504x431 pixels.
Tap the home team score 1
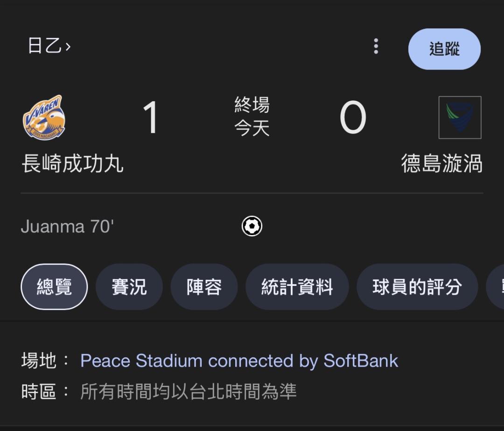pyautogui.click(x=150, y=117)
